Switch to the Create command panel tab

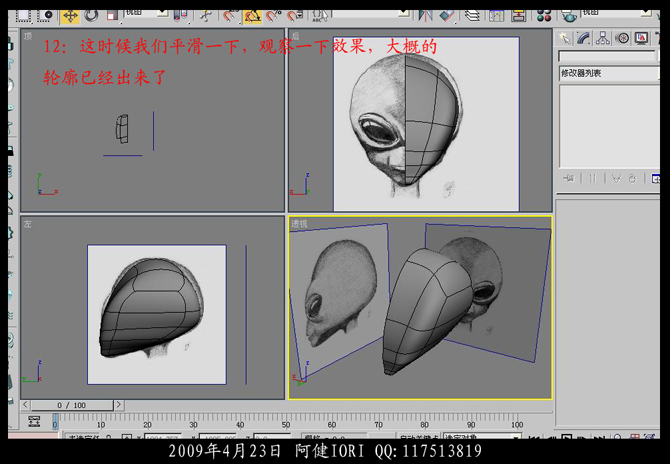pos(566,38)
